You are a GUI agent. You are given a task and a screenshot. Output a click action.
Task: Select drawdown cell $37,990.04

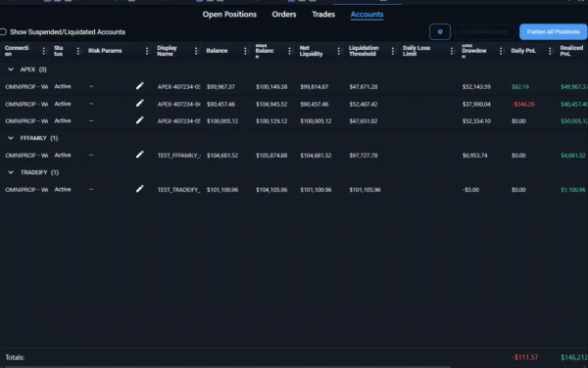click(476, 104)
